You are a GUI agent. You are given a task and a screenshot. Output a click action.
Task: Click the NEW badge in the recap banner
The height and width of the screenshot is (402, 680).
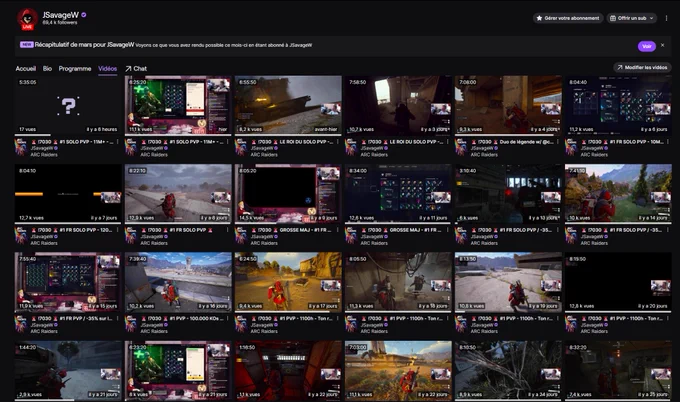coord(26,45)
